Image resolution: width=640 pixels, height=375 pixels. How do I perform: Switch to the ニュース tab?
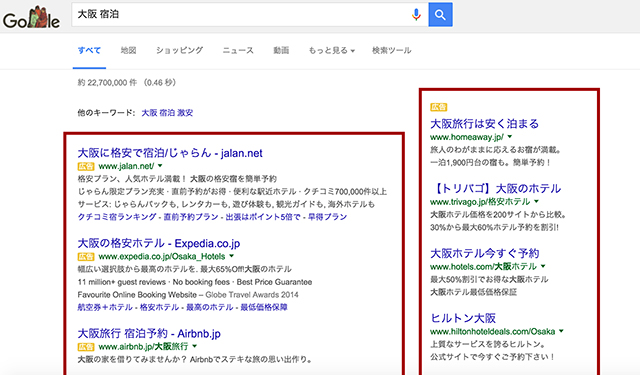point(238,51)
